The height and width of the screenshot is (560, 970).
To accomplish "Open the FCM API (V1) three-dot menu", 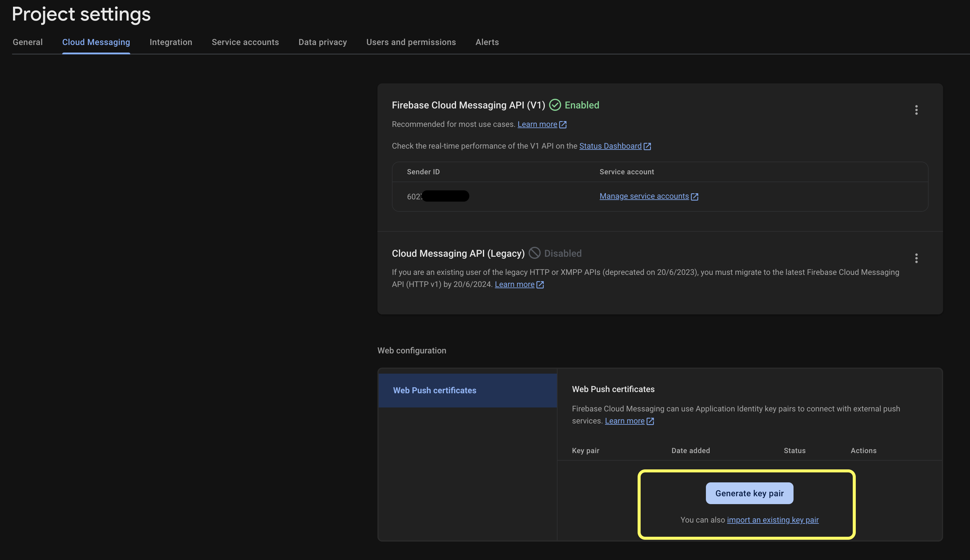I will point(916,110).
